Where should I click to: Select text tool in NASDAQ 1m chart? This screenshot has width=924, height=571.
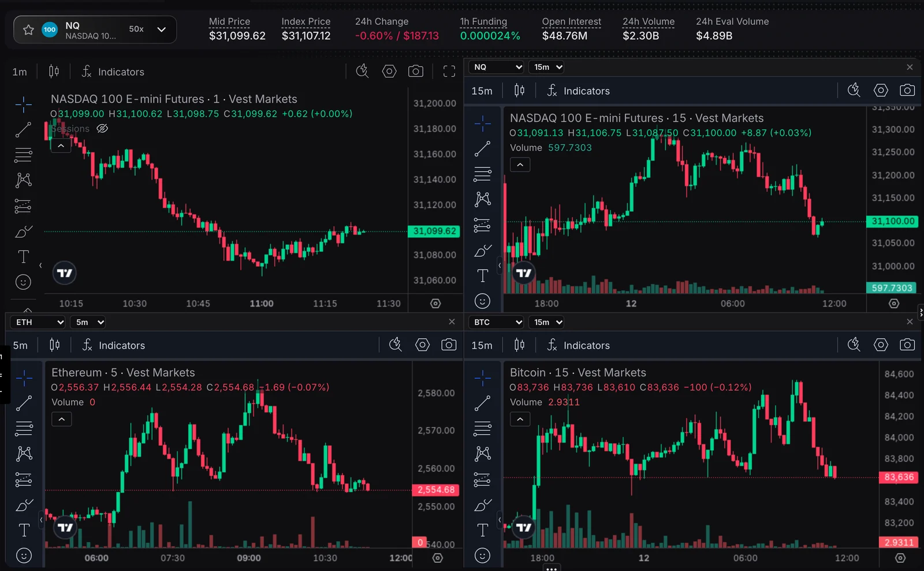click(23, 256)
